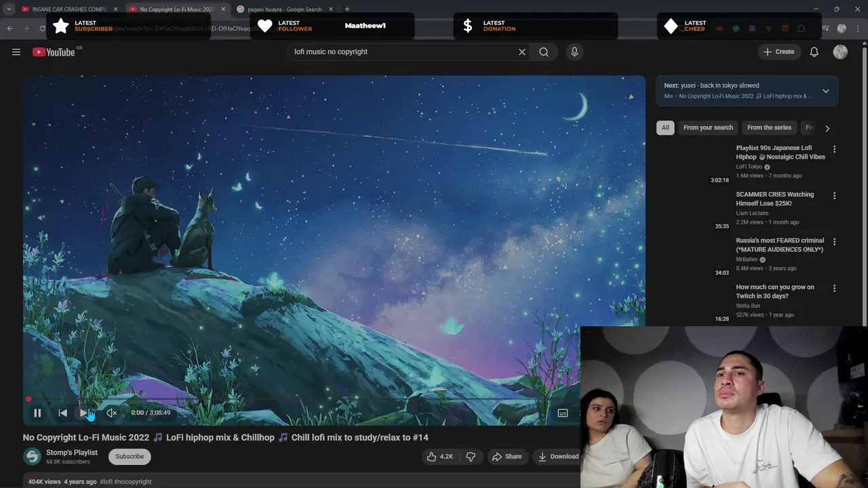Image resolution: width=868 pixels, height=488 pixels.
Task: Show more filter chips with the arrow
Action: click(827, 128)
